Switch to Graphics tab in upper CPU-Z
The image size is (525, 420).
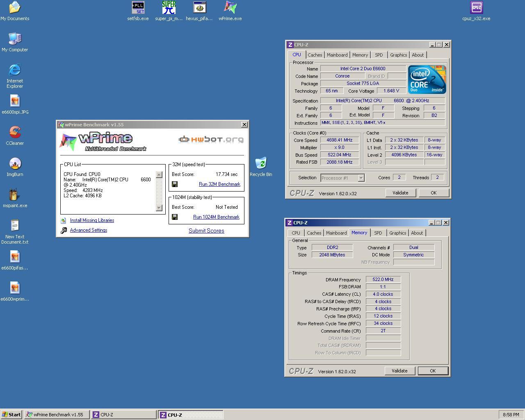[x=398, y=55]
